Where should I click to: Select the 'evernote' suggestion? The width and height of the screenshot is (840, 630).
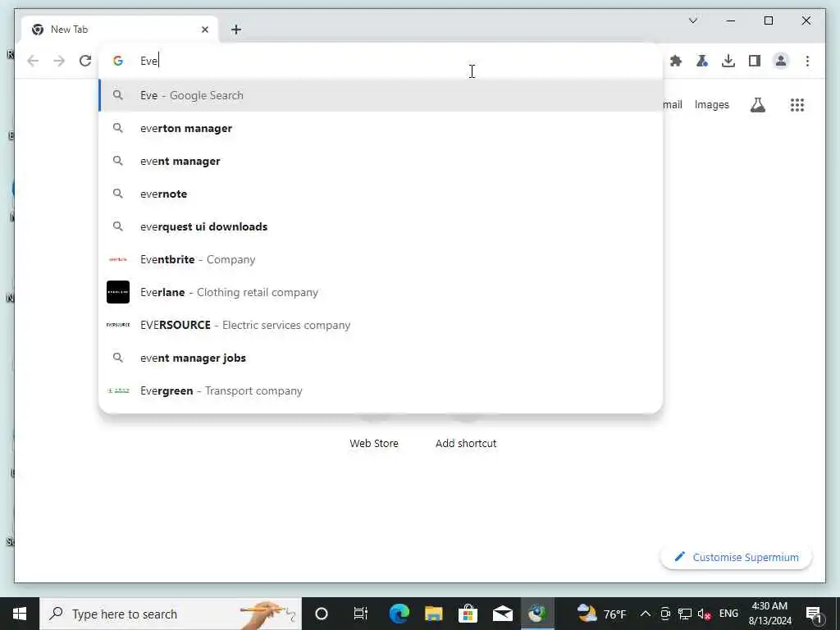[381, 194]
